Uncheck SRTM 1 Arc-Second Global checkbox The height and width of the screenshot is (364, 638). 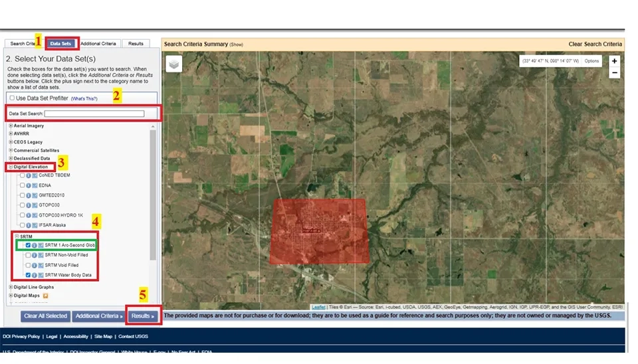click(x=28, y=245)
